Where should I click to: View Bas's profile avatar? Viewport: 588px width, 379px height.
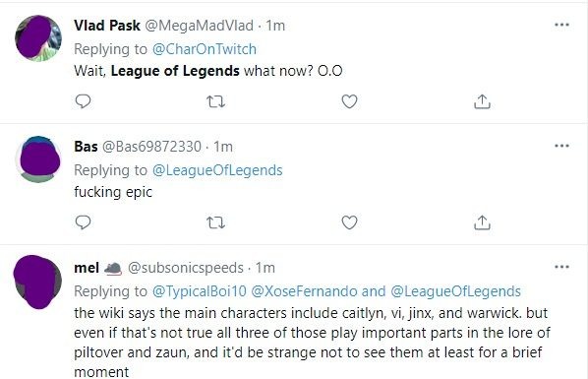click(38, 159)
